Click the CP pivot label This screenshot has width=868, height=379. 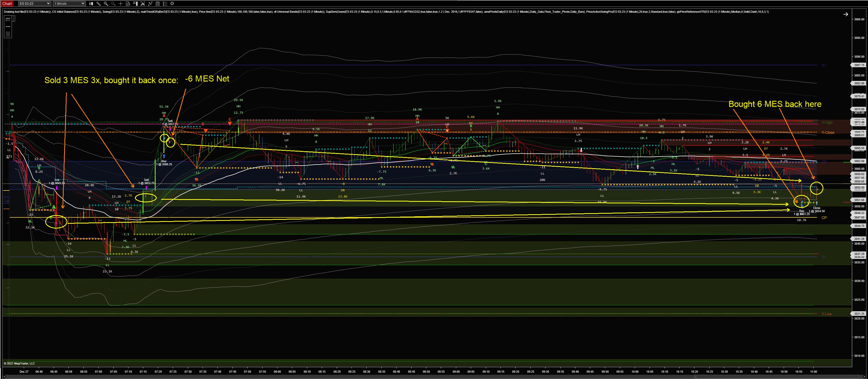[x=824, y=218]
